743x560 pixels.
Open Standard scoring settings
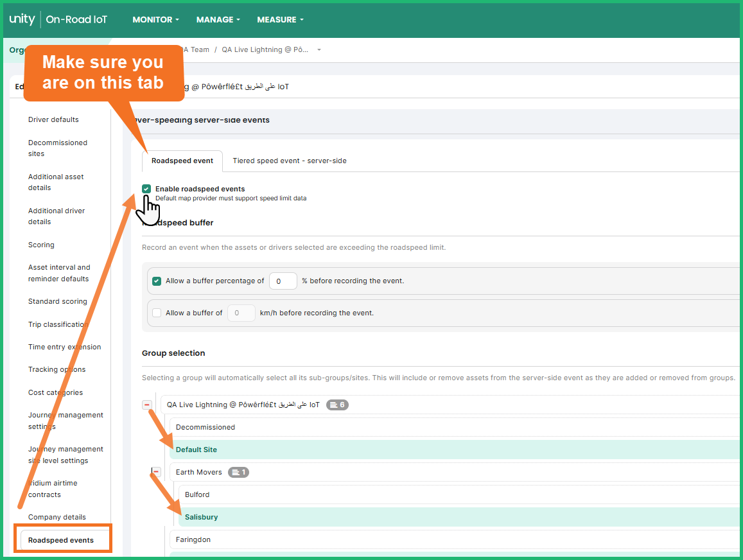pos(58,301)
